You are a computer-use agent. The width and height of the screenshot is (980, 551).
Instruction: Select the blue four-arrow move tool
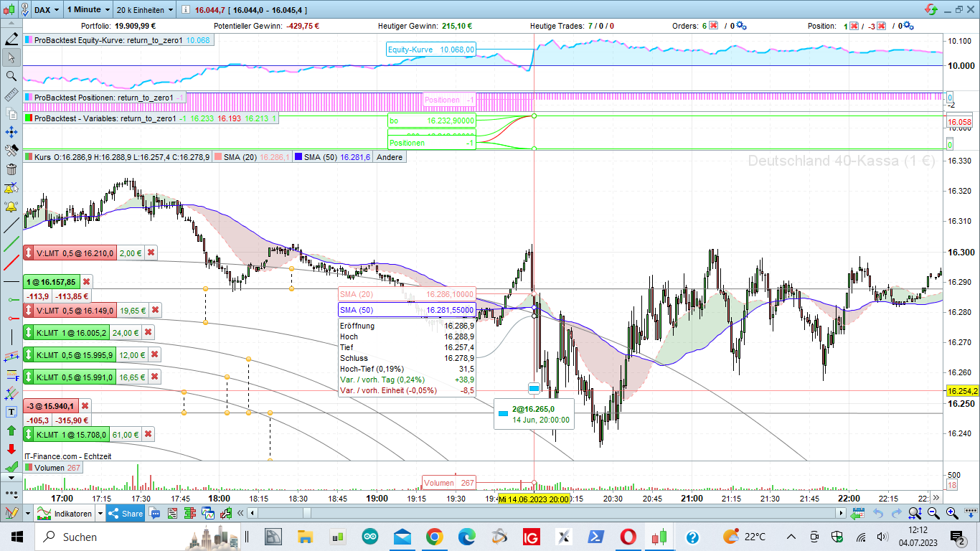(11, 132)
